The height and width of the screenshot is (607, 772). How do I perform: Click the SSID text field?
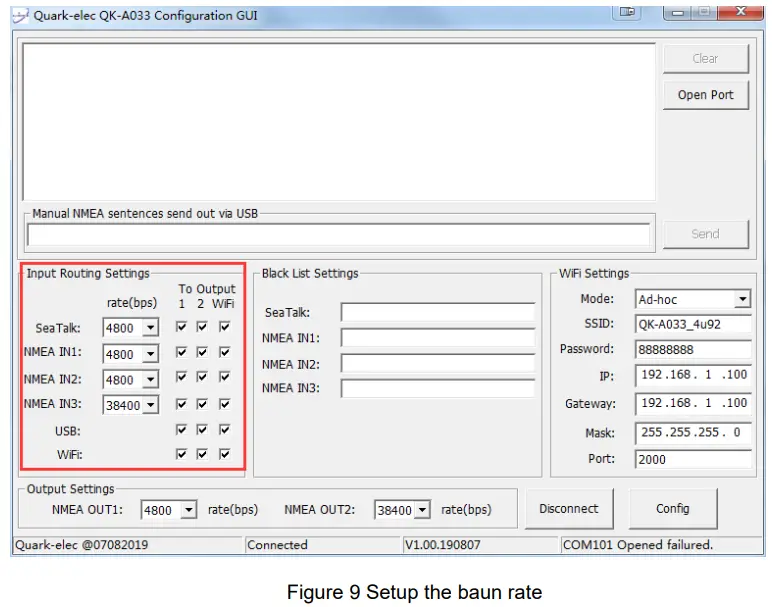click(692, 325)
